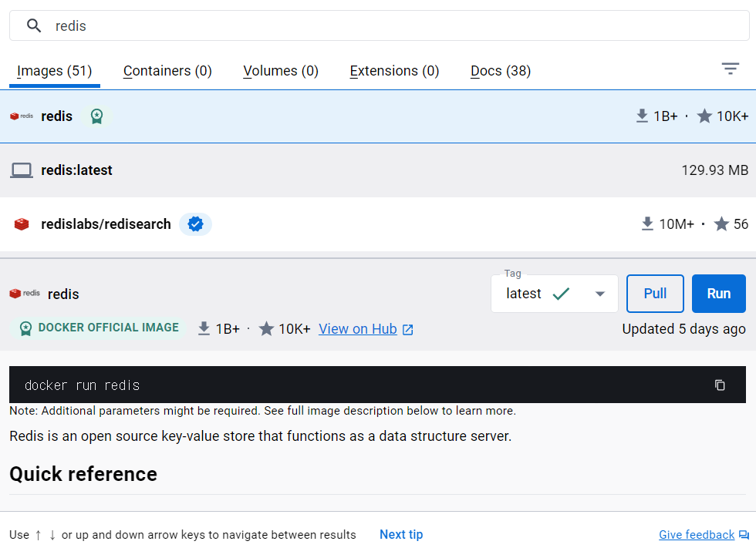
Task: Click the Docker Official Image badge beside redis result
Action: [97, 116]
